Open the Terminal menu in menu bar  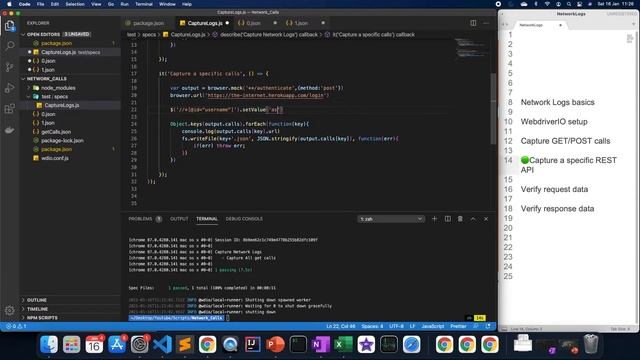pyautogui.click(x=144, y=4)
